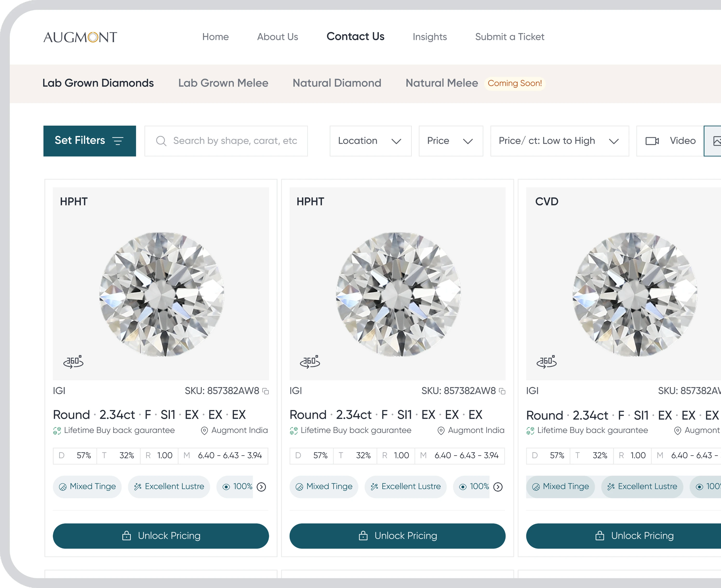Click the magnifier search icon
The image size is (721, 588).
coord(161,141)
